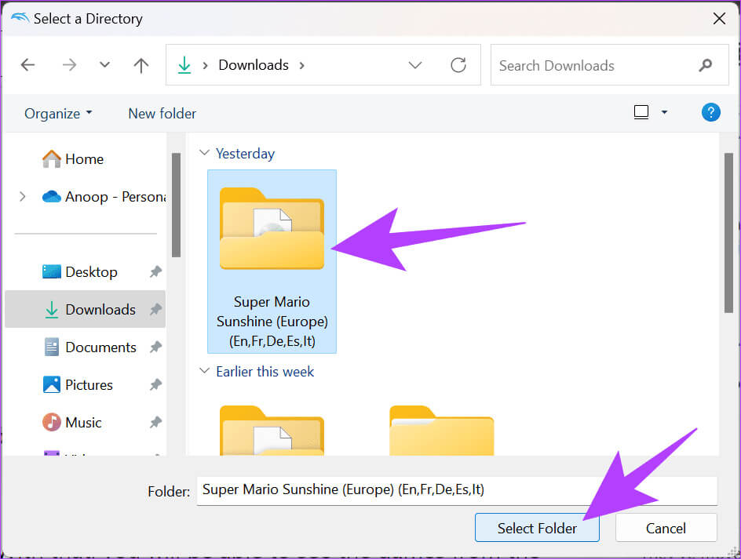Click the sidebar navigation scrollbar
Image resolution: width=741 pixels, height=560 pixels.
point(176,205)
